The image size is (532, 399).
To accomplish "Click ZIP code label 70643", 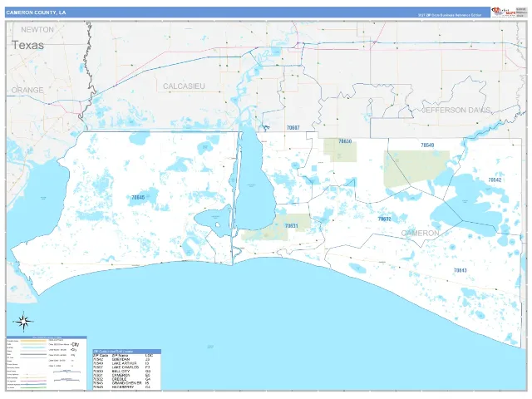I will coord(460,270).
